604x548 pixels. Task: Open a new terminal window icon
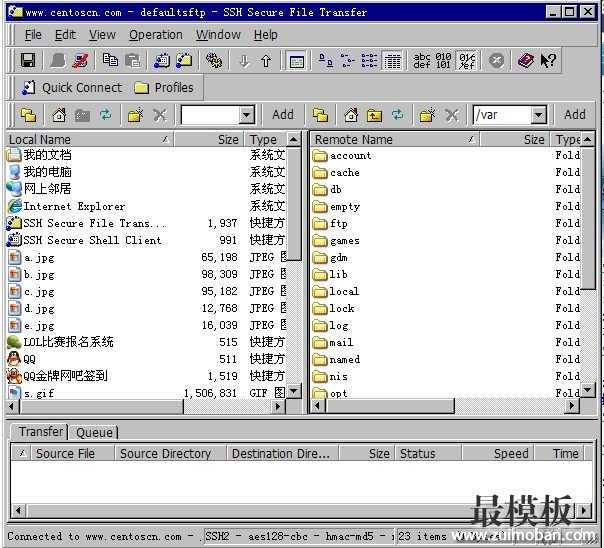(162, 60)
